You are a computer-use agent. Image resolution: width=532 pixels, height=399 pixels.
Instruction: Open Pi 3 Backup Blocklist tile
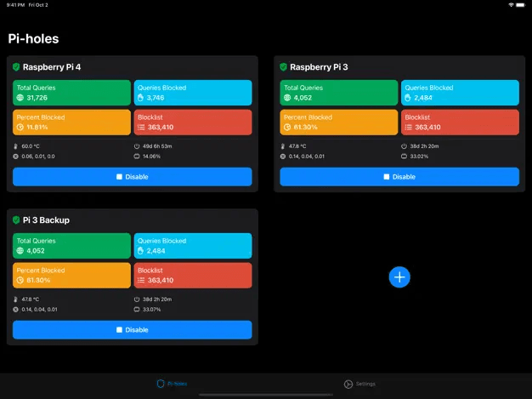(193, 276)
